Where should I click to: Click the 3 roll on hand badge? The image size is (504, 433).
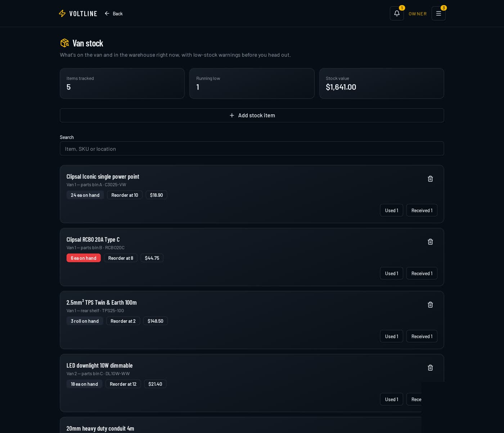coord(85,321)
